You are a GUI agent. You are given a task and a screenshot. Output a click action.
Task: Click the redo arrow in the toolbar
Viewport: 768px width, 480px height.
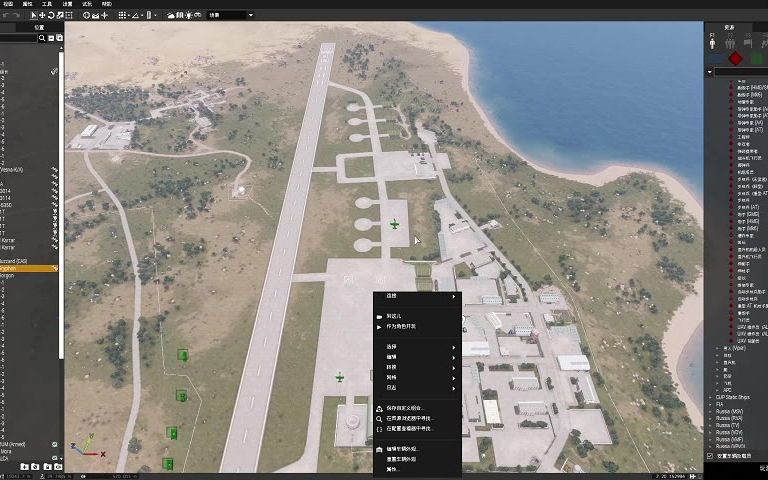[16, 15]
